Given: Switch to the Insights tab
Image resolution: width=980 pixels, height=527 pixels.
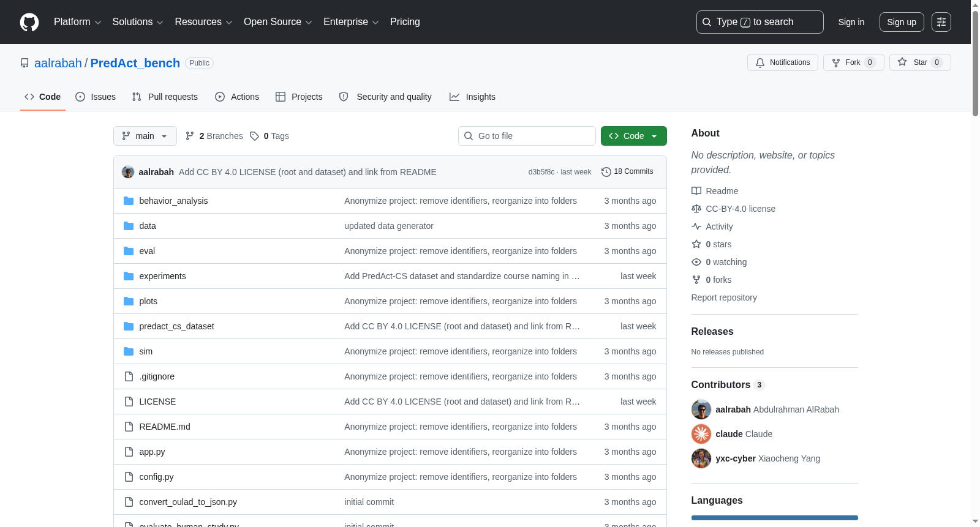Looking at the screenshot, I should (472, 97).
